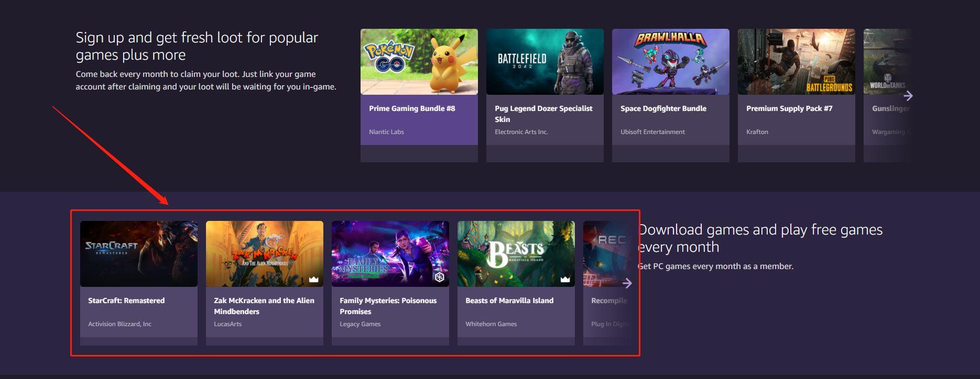
Task: Click 'Get PC games every month' text
Action: click(716, 266)
